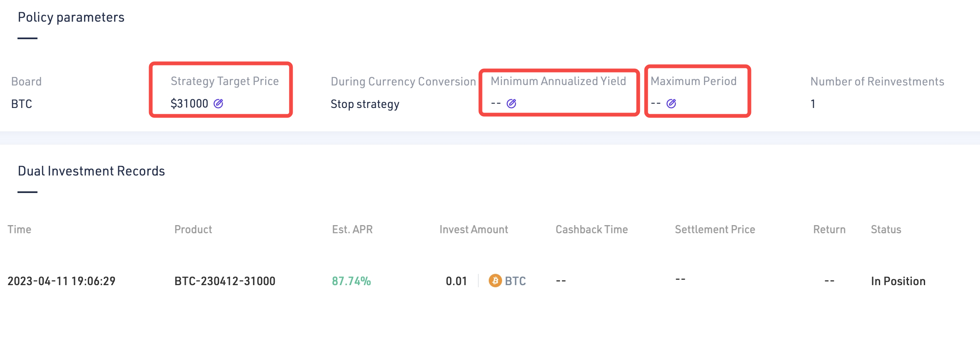Select the Policy parameters section heading
The width and height of the screenshot is (980, 341).
pyautogui.click(x=71, y=18)
